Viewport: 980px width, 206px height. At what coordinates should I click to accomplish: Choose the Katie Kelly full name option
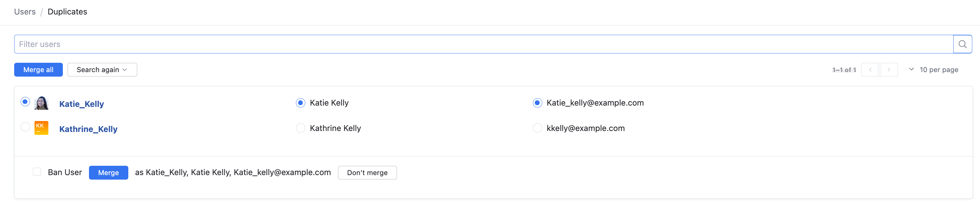300,103
